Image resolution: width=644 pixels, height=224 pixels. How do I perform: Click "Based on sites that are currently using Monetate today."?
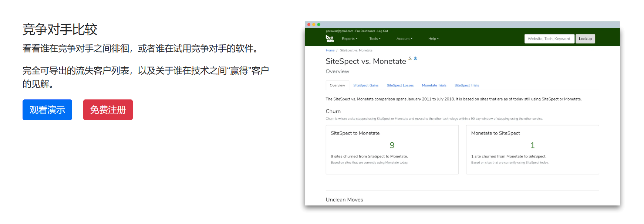(x=370, y=163)
